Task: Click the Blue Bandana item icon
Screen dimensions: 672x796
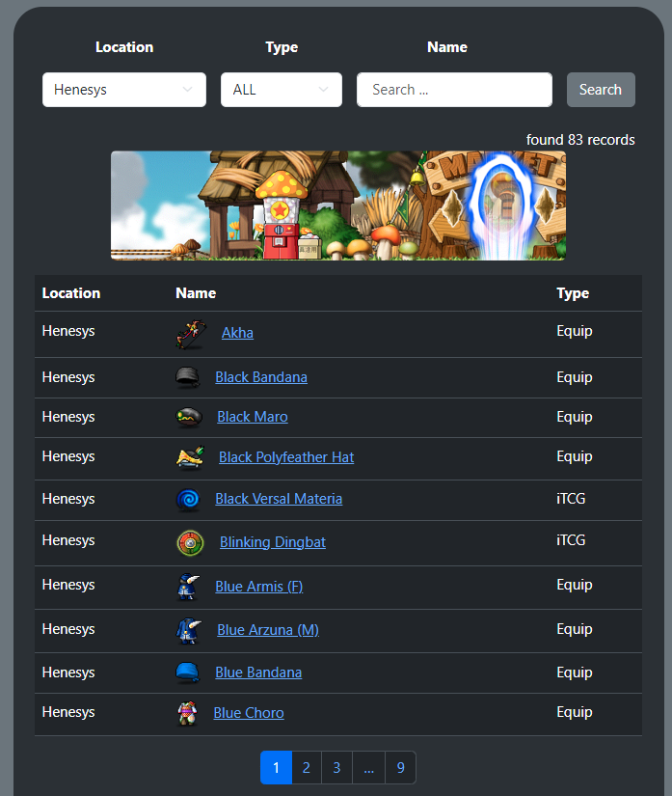Action: click(x=188, y=672)
